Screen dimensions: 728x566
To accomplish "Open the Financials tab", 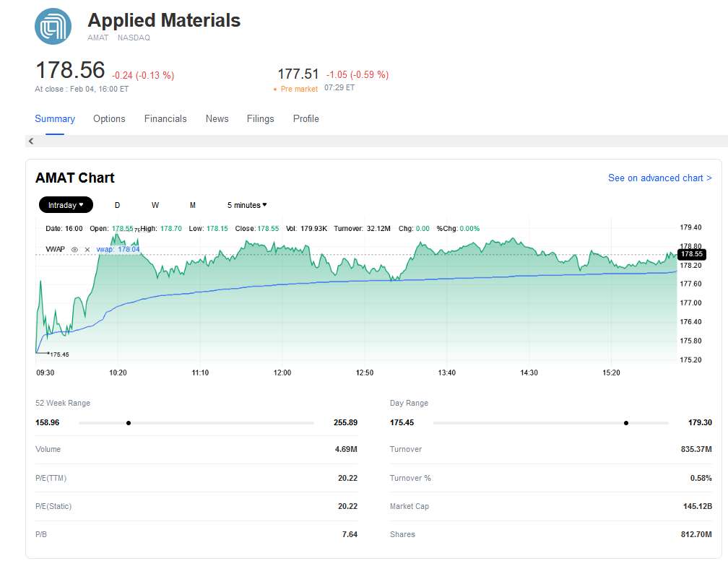I will [165, 119].
